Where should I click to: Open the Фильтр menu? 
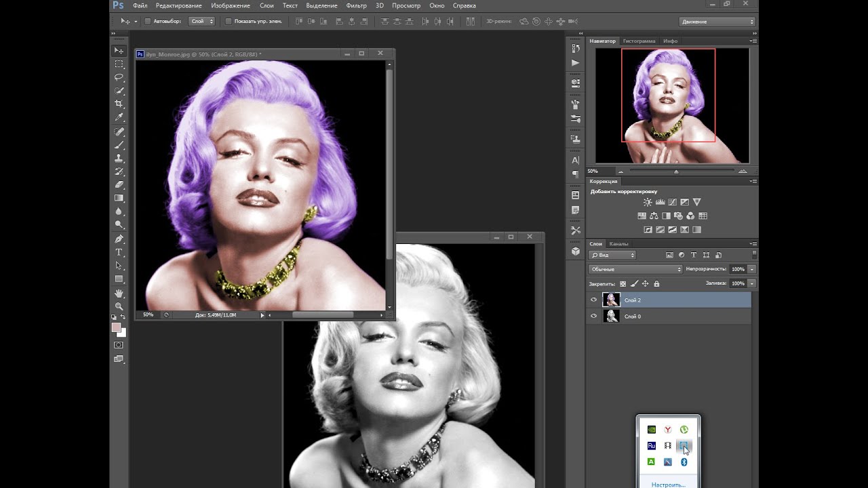click(356, 5)
